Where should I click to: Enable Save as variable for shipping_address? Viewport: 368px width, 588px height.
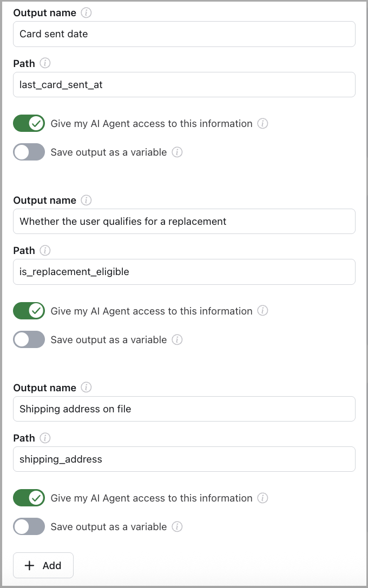coord(29,527)
